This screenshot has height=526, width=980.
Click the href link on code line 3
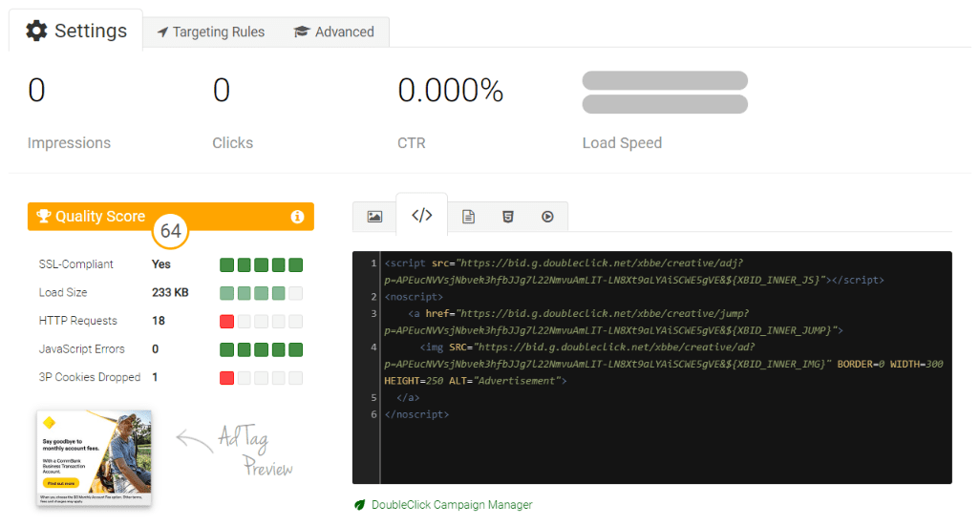pos(614,322)
